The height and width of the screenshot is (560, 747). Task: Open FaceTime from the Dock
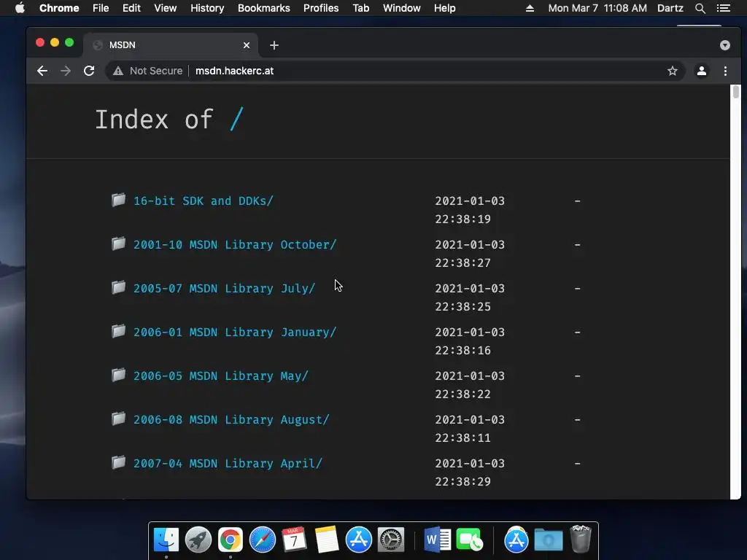point(469,540)
